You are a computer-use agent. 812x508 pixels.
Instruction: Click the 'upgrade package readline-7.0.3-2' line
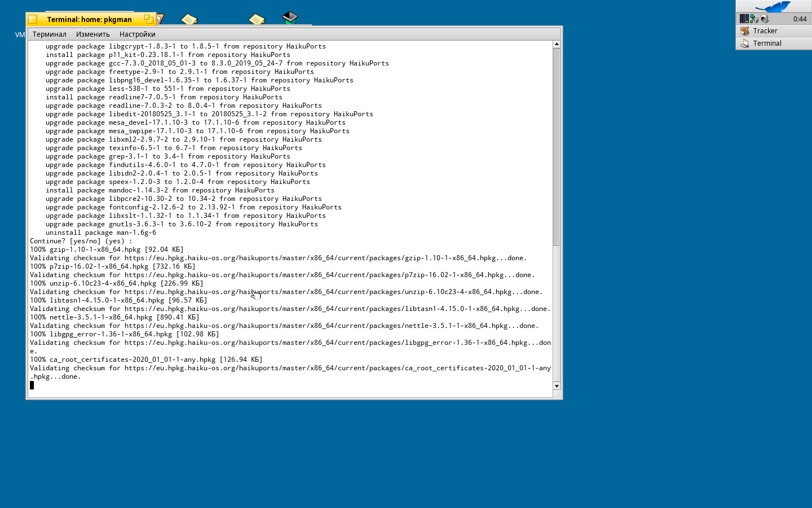click(184, 106)
